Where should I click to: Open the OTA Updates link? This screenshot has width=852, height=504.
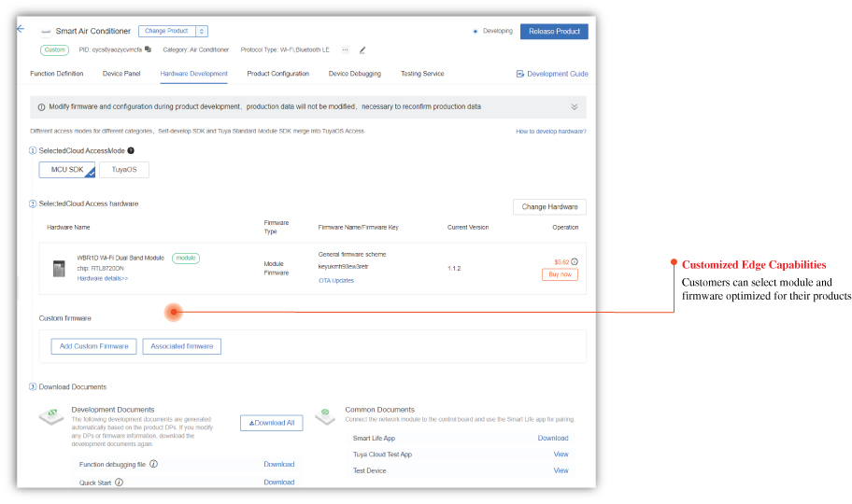click(x=336, y=280)
